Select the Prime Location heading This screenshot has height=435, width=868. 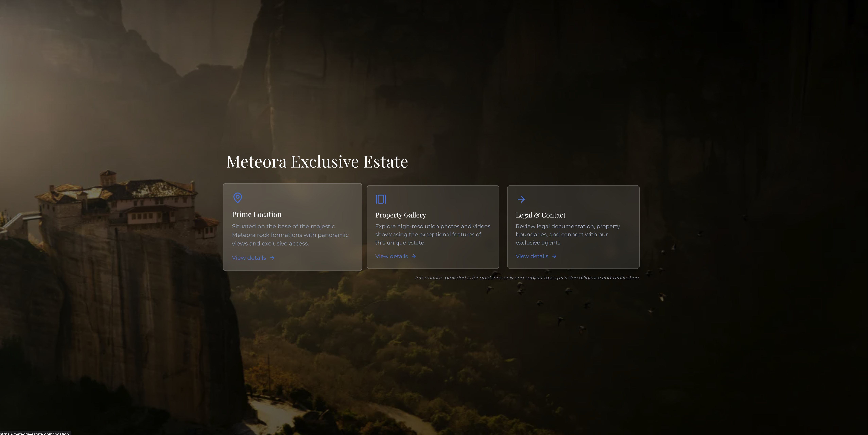(257, 215)
